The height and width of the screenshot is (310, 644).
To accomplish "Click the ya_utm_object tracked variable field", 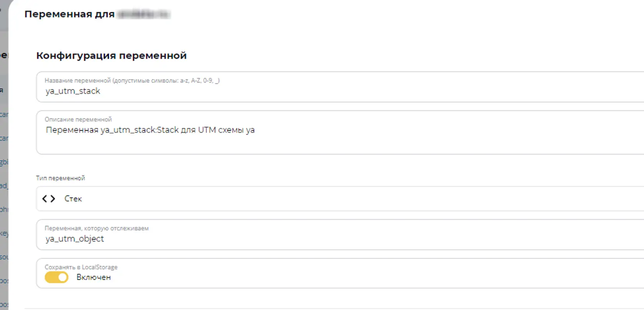I will pyautogui.click(x=340, y=235).
